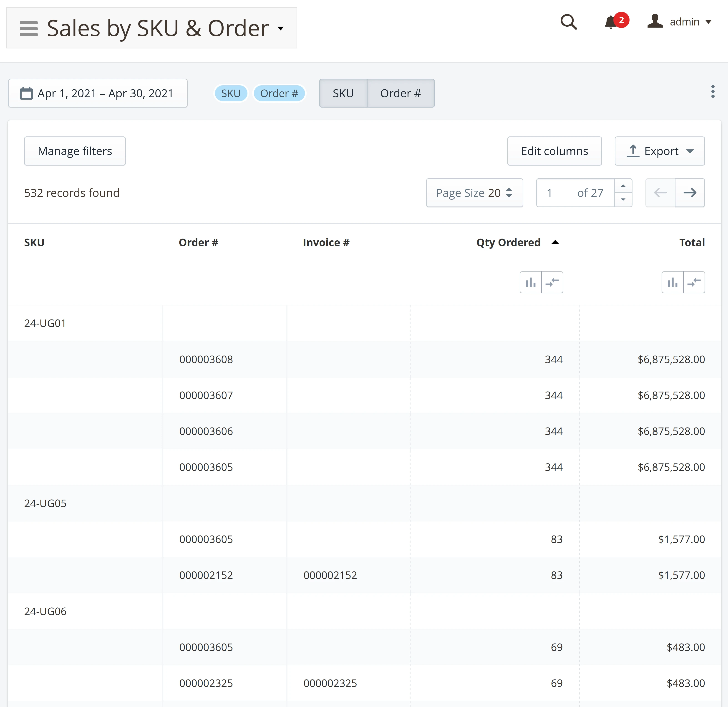Click the search magnifier icon
The height and width of the screenshot is (707, 728).
pos(569,22)
